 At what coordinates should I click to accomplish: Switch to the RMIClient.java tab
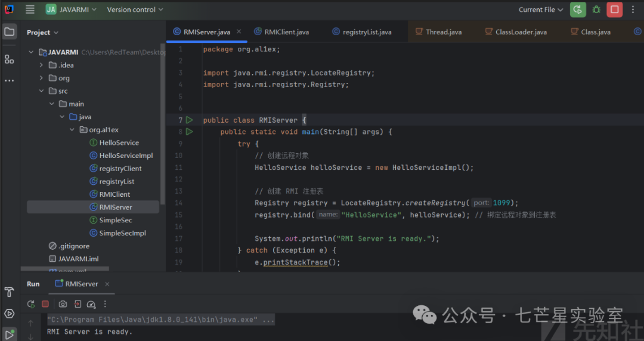tap(281, 32)
